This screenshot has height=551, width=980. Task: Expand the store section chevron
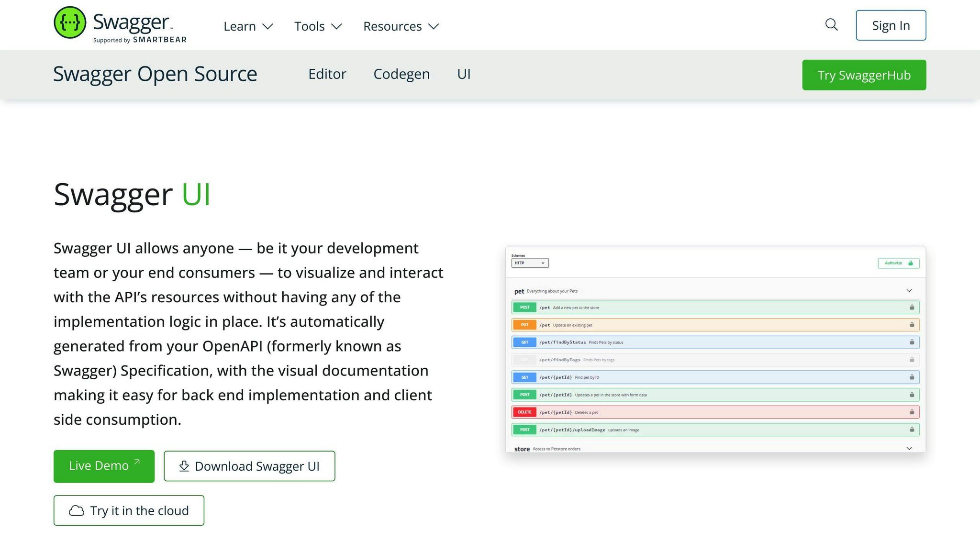pyautogui.click(x=909, y=448)
